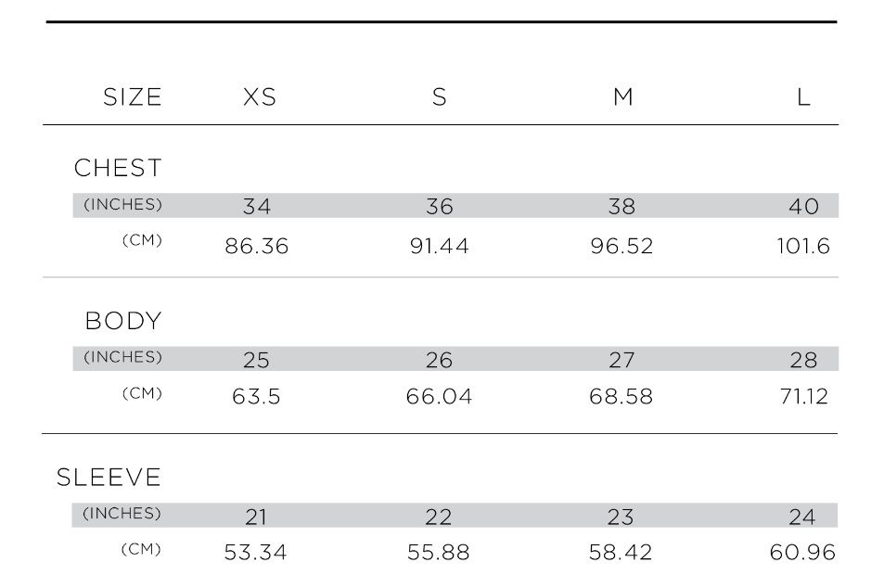Click sleeve inches value 22

point(439,517)
